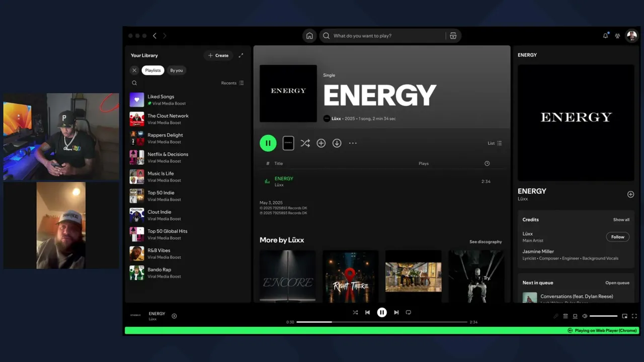644x362 pixels.
Task: Seek on the playback progress bar
Action: (382, 322)
